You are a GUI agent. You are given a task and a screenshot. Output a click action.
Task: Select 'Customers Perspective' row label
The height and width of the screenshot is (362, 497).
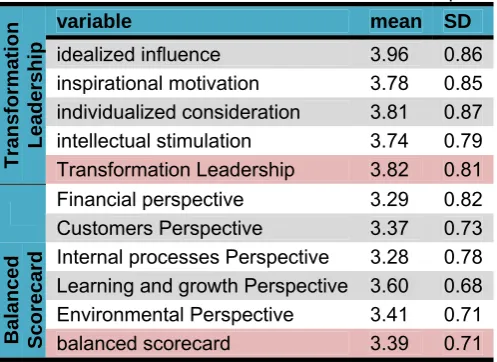pyautogui.click(x=159, y=228)
